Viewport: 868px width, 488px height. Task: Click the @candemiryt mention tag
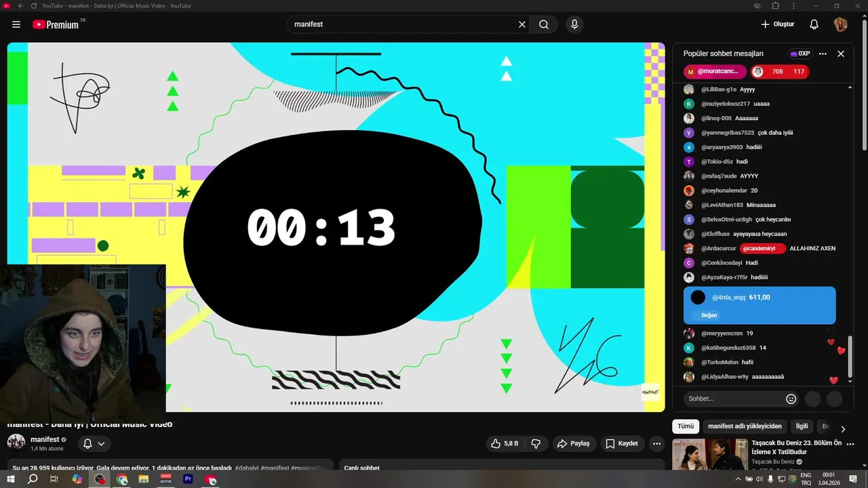[x=762, y=248]
